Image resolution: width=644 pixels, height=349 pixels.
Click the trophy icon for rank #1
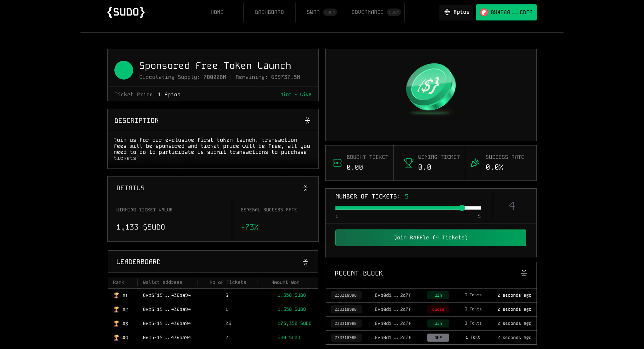(116, 295)
